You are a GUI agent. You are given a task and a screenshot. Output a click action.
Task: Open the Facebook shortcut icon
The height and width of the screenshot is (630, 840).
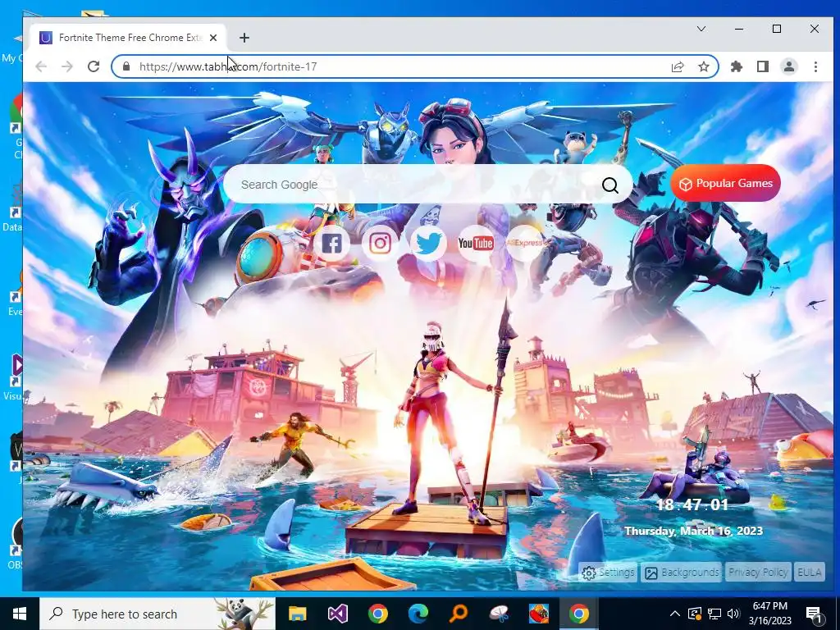coord(331,244)
